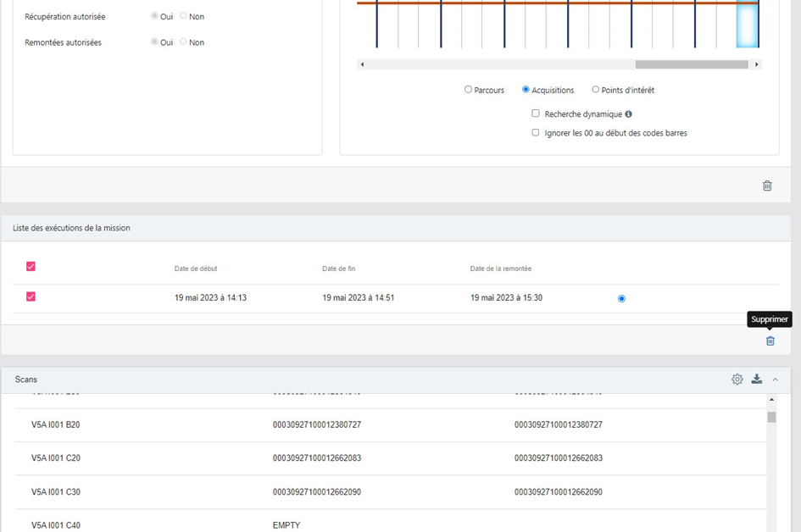Click first barcode 00030927100012380727
801x532 pixels.
[x=317, y=424]
